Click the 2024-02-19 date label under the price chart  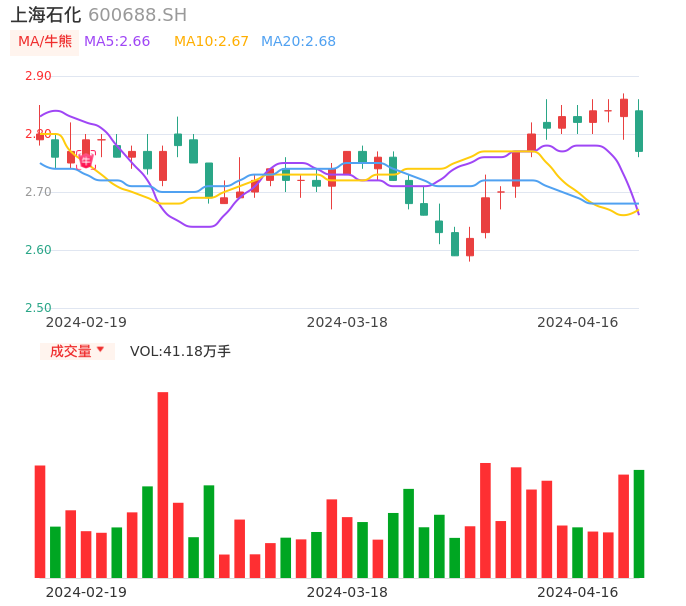pyautogui.click(x=86, y=322)
